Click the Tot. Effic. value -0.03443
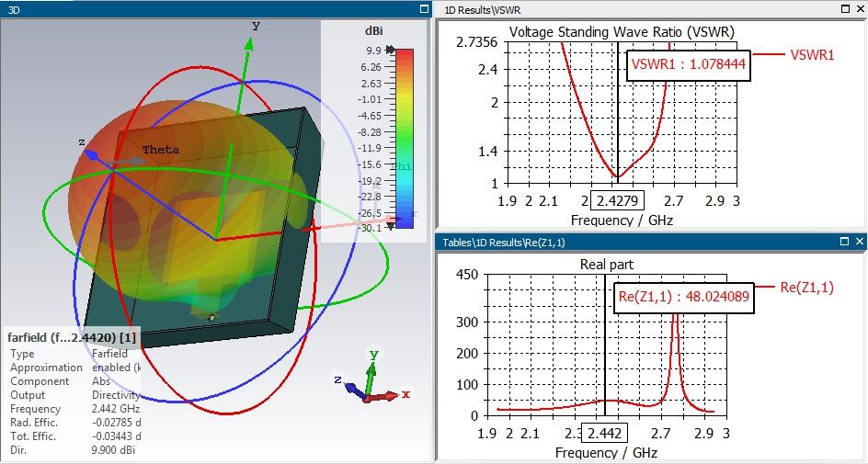The width and height of the screenshot is (868, 464). (x=116, y=436)
